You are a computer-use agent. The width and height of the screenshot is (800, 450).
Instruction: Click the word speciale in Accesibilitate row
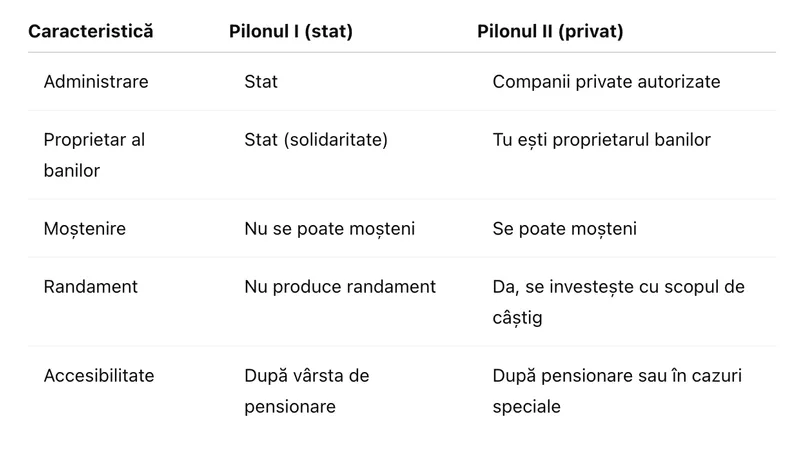[x=527, y=407]
